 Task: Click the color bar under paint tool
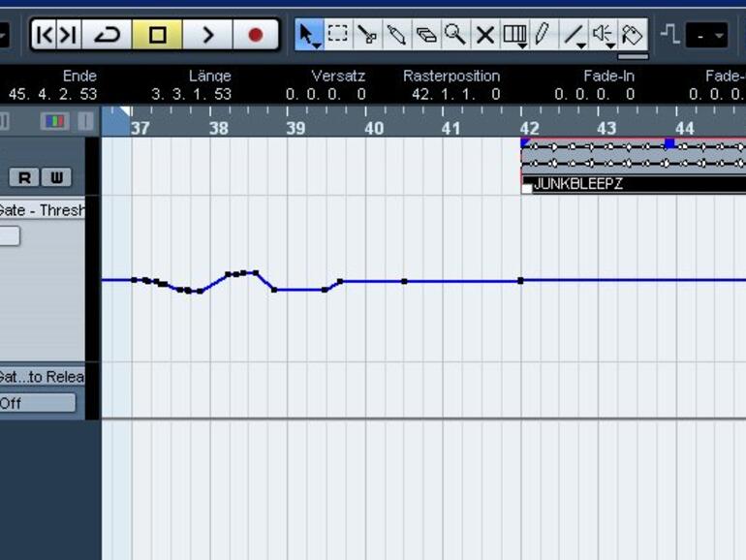click(x=633, y=56)
